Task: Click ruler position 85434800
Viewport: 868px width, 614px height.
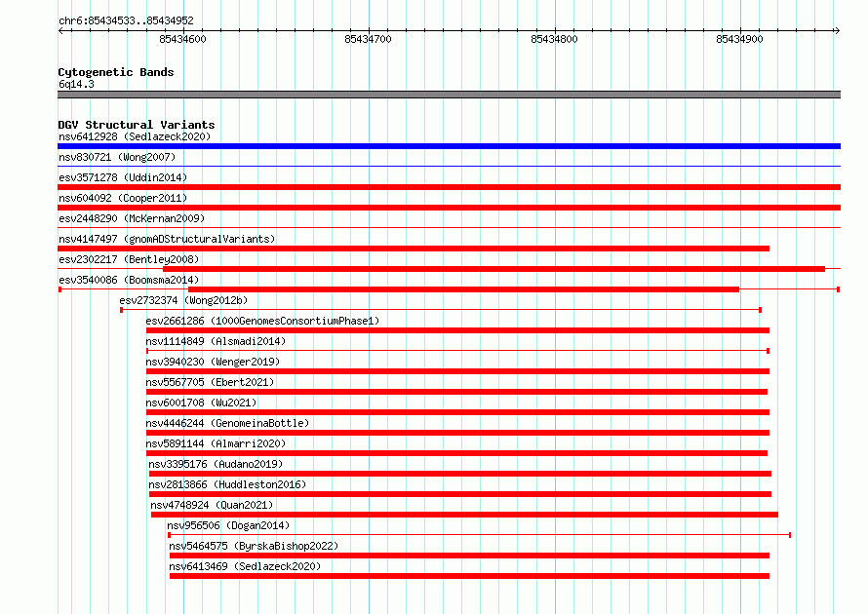Action: [554, 39]
